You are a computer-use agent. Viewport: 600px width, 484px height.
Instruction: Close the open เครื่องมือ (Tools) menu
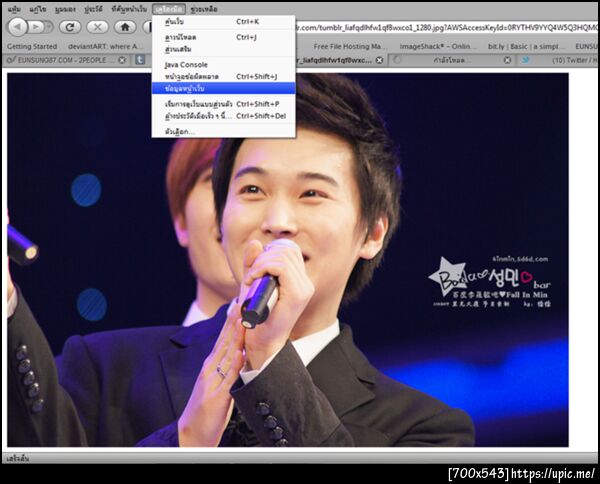tap(169, 9)
